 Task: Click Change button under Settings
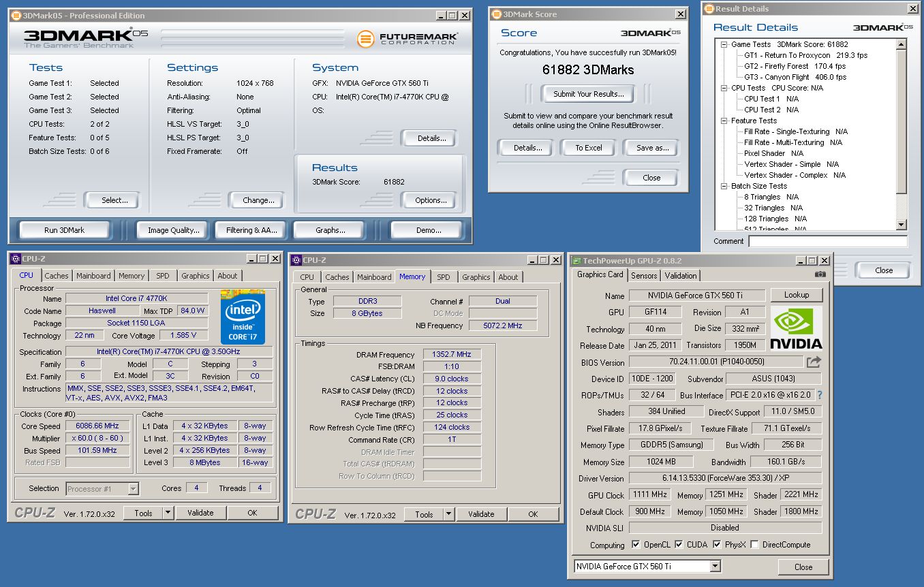[259, 200]
